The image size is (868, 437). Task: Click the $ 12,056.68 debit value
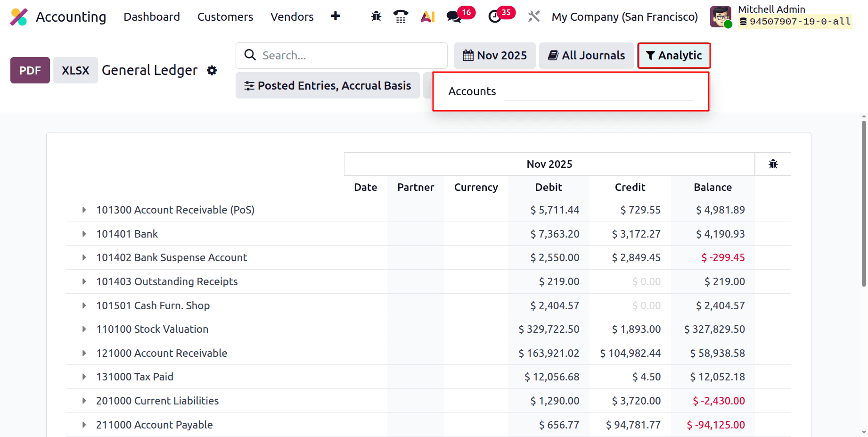(x=552, y=377)
